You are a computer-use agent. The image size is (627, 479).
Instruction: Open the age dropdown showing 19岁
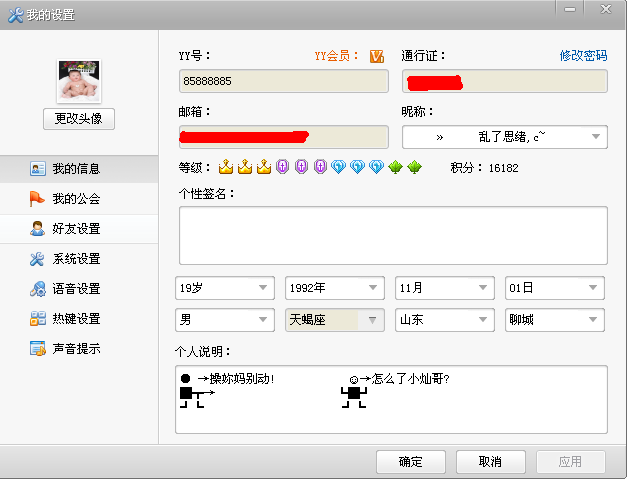pos(225,288)
